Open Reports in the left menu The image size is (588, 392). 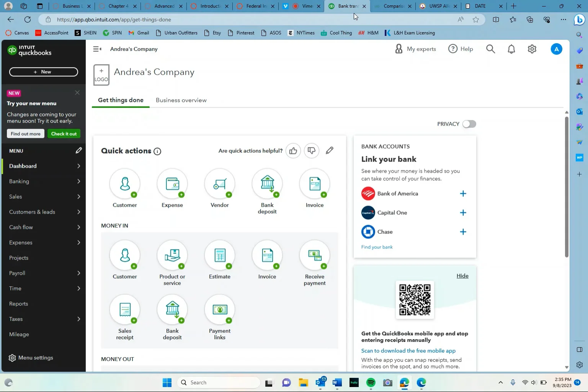click(x=19, y=304)
